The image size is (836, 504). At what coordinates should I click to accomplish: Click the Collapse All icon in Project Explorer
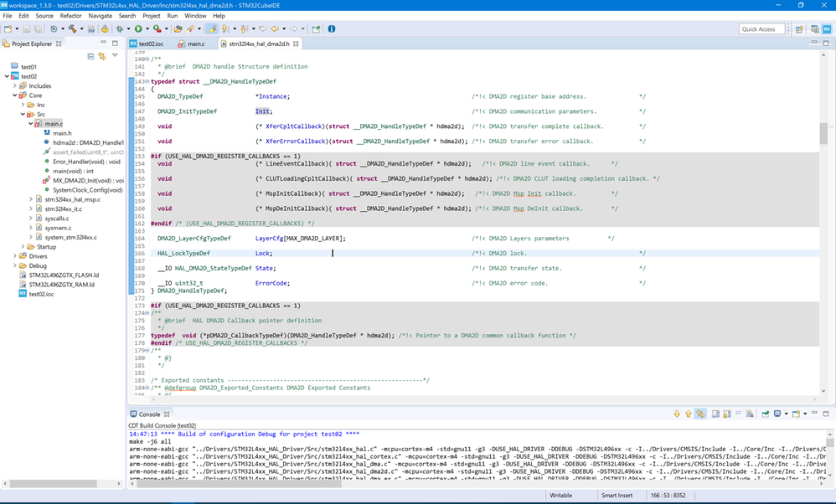point(90,56)
